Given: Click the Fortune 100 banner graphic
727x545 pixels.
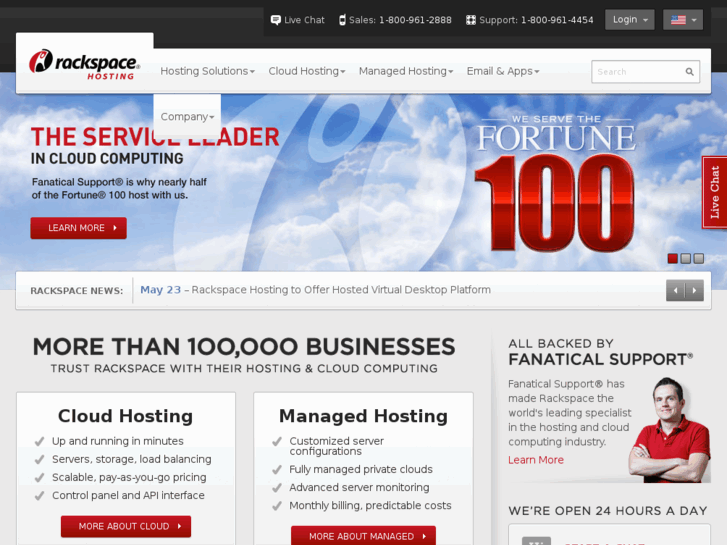Looking at the screenshot, I should 555,183.
